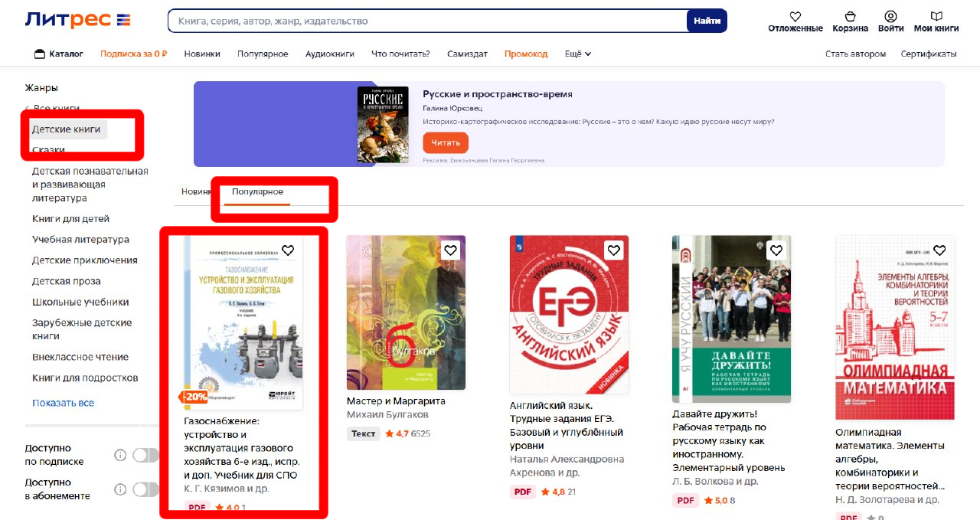
Task: Open Газоснабжение book cover thumbnail
Action: coord(243,322)
